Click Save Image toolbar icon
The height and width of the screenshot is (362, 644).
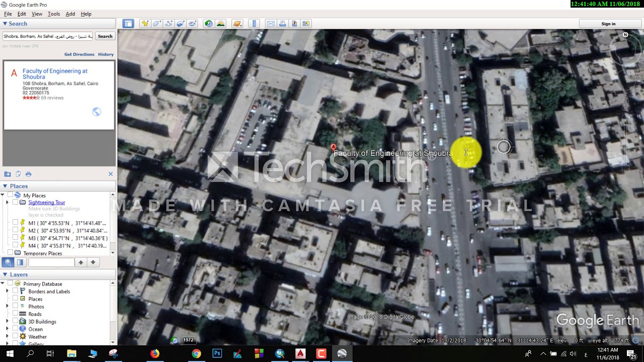click(294, 24)
